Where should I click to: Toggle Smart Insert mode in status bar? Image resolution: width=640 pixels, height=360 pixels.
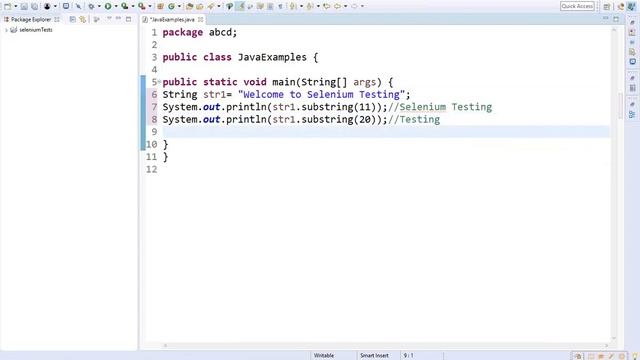pyautogui.click(x=374, y=356)
